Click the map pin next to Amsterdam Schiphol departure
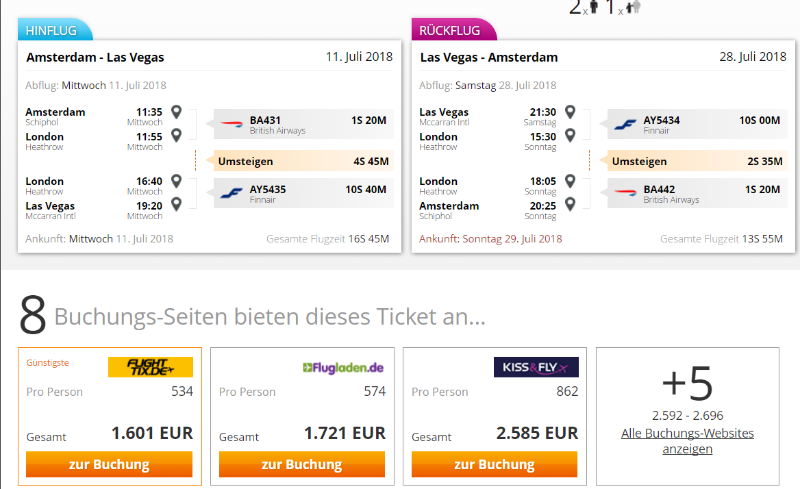The image size is (800, 489). pos(177,112)
